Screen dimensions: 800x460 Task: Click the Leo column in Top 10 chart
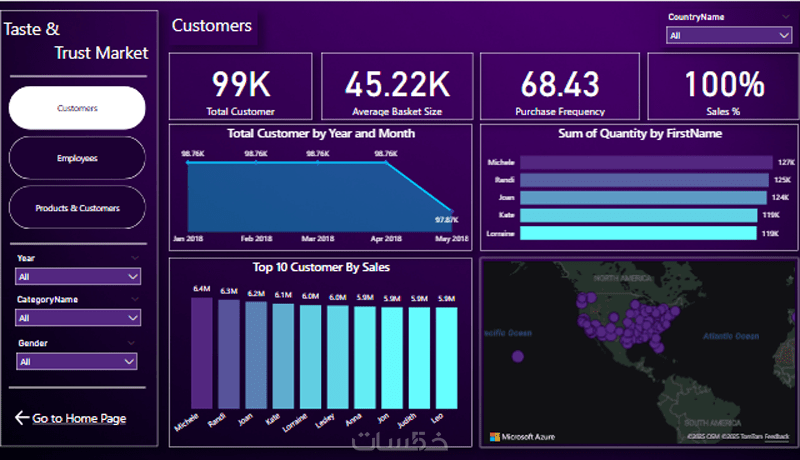446,358
